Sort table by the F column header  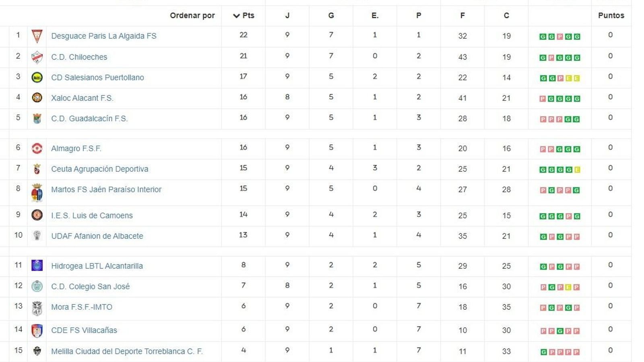(x=462, y=15)
